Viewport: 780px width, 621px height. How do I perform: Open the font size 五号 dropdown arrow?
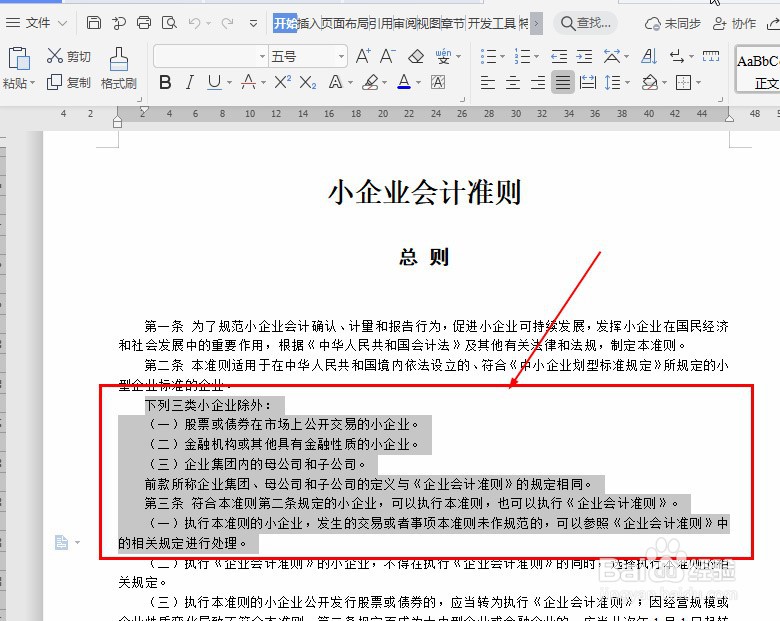341,56
